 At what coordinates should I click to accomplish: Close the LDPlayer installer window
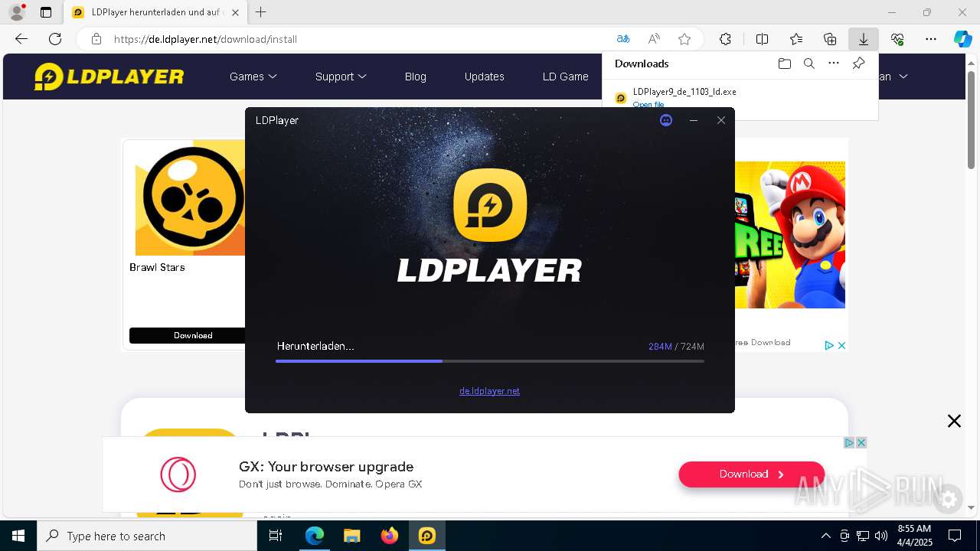[721, 120]
